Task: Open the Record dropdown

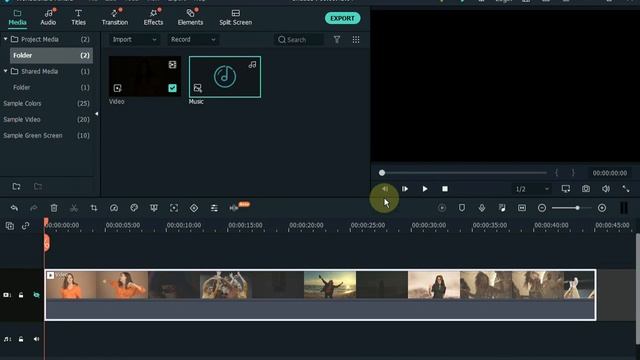Action: coord(193,40)
